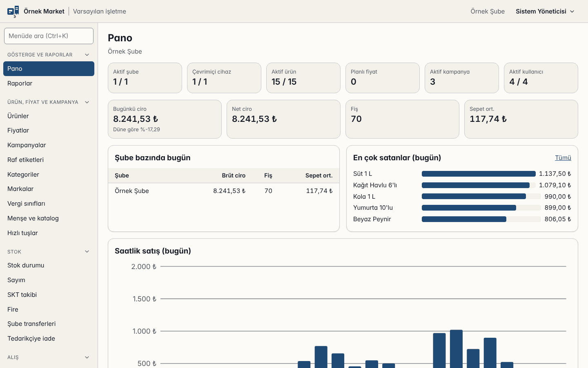Collapse the ALIŞ section chevron
The height and width of the screenshot is (368, 588).
87,357
